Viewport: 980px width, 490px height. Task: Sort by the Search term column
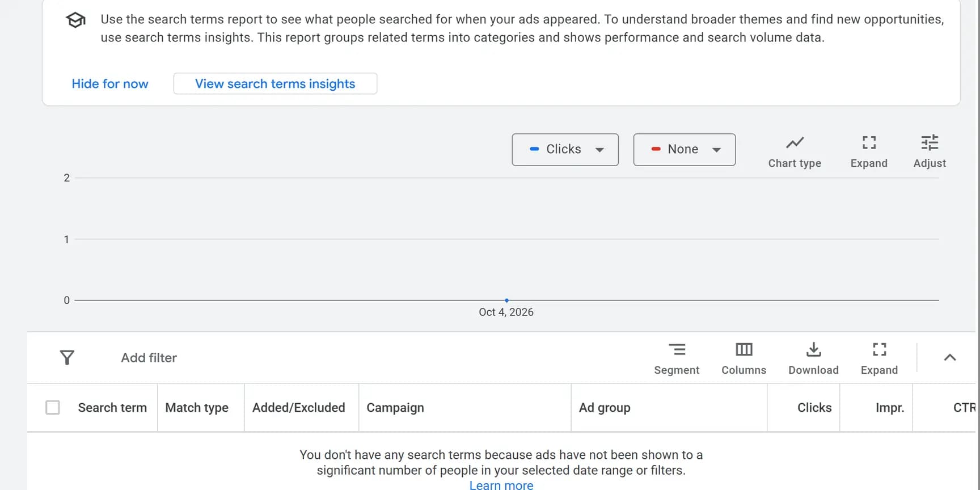point(112,408)
